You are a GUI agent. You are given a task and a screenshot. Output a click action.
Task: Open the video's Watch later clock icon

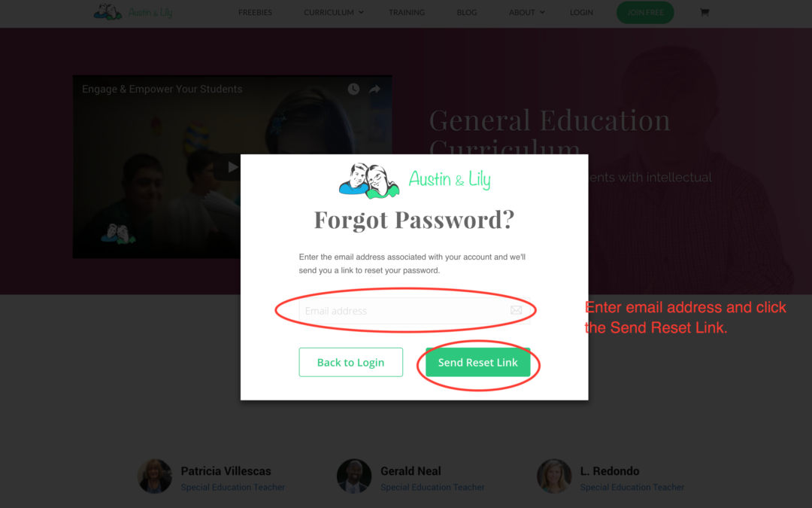point(353,89)
